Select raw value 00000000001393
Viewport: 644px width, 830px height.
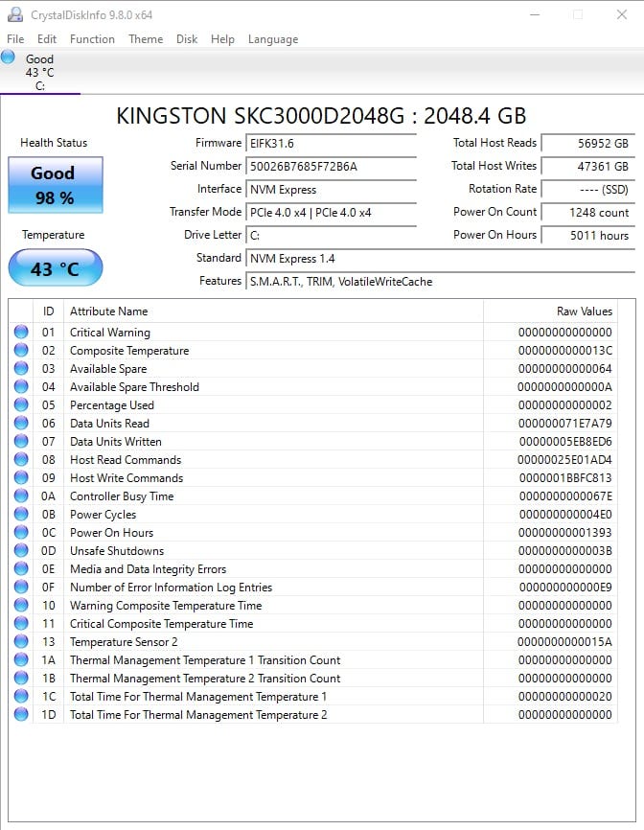(565, 533)
